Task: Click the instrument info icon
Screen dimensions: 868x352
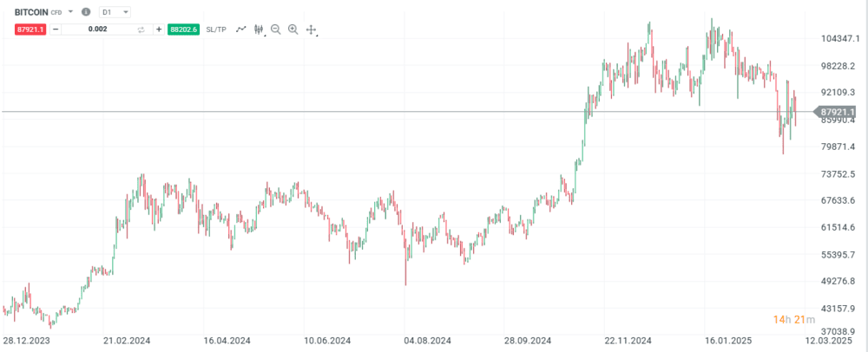Action: [85, 12]
